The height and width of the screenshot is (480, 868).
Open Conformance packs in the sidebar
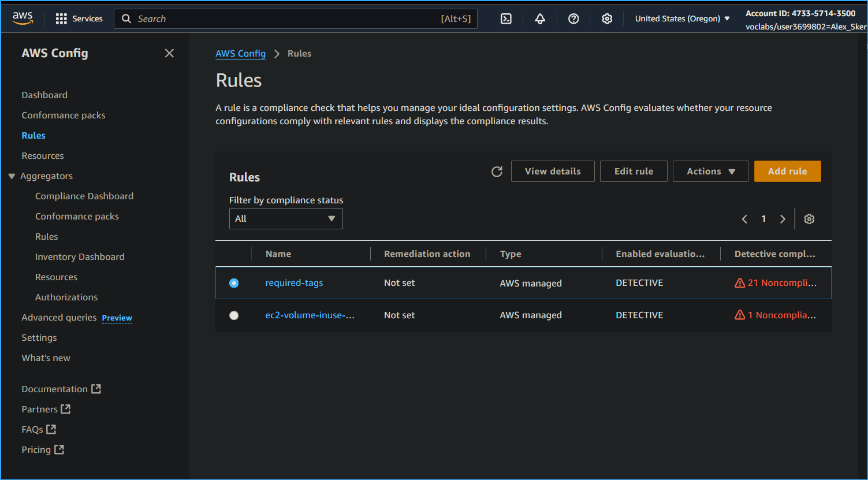coord(63,115)
